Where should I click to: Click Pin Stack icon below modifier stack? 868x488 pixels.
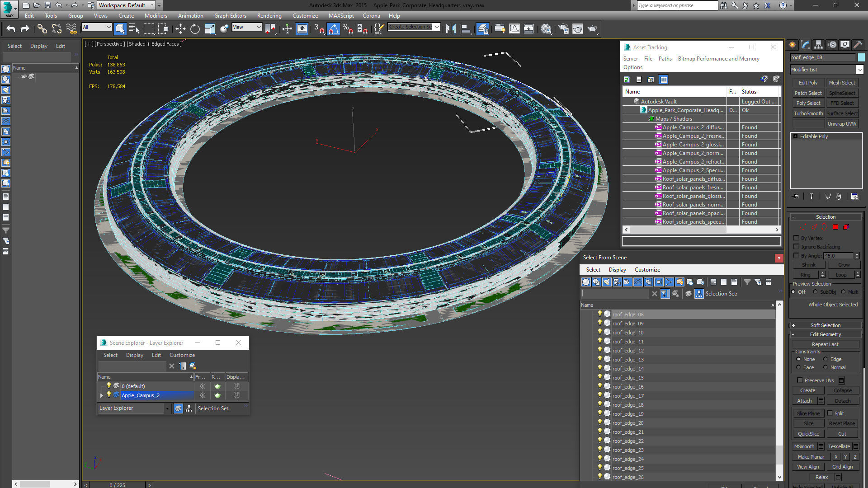[796, 197]
